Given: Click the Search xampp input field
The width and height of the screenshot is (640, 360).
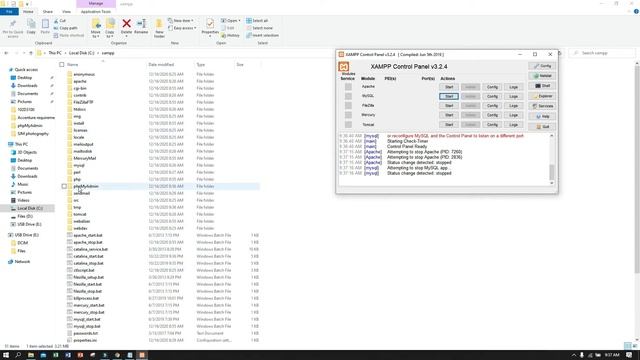Looking at the screenshot, I should [602, 53].
